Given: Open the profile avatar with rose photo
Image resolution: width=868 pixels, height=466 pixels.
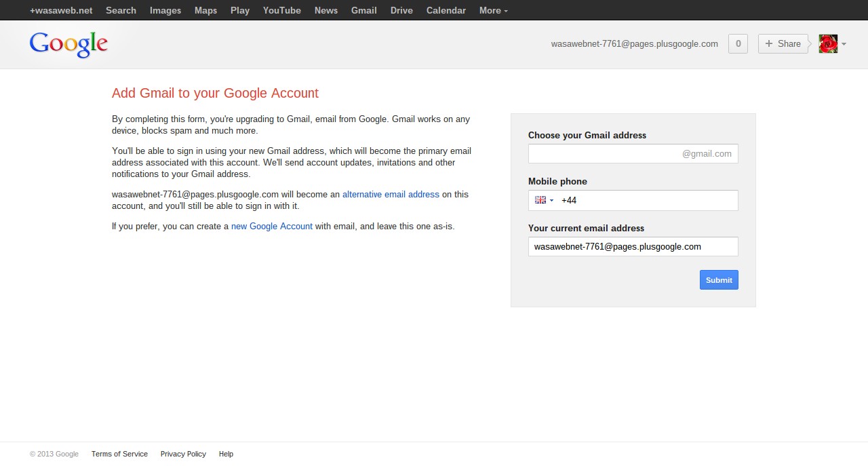Looking at the screenshot, I should 828,44.
